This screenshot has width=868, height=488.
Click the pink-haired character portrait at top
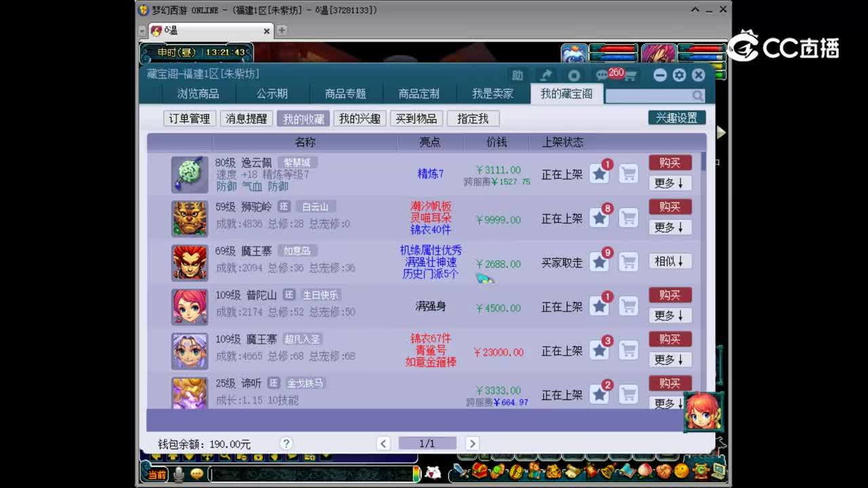tap(658, 54)
